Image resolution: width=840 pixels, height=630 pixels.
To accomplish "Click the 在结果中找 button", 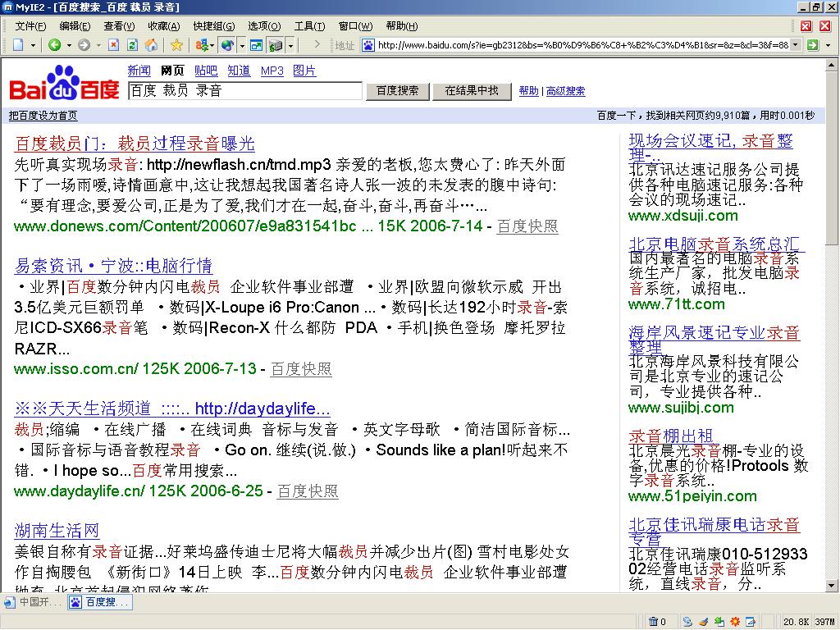I will click(x=472, y=91).
